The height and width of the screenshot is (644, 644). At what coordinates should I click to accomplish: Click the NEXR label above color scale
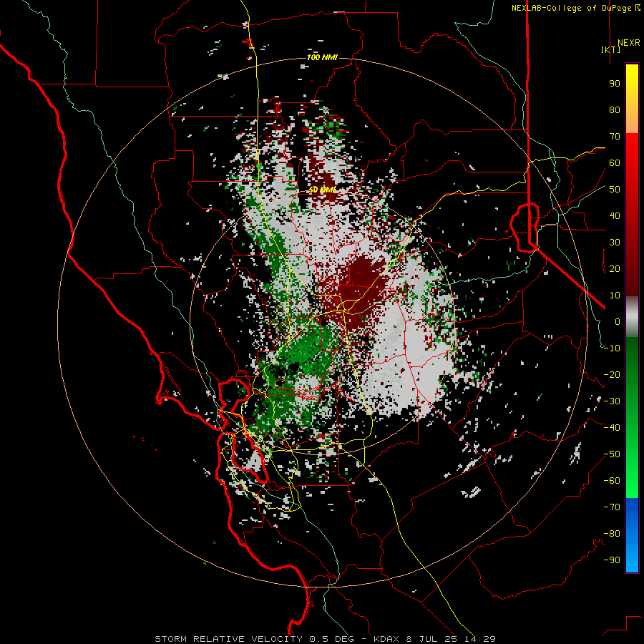[x=628, y=43]
